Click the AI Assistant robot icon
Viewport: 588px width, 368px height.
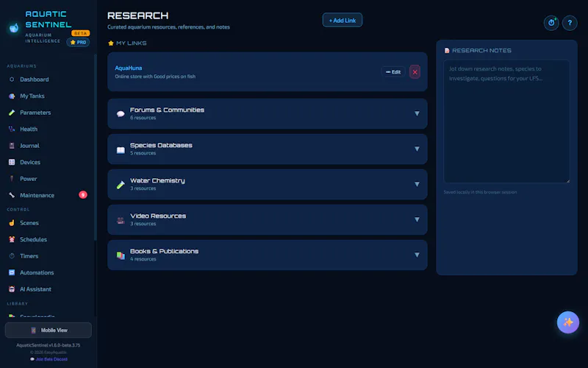[12, 289]
